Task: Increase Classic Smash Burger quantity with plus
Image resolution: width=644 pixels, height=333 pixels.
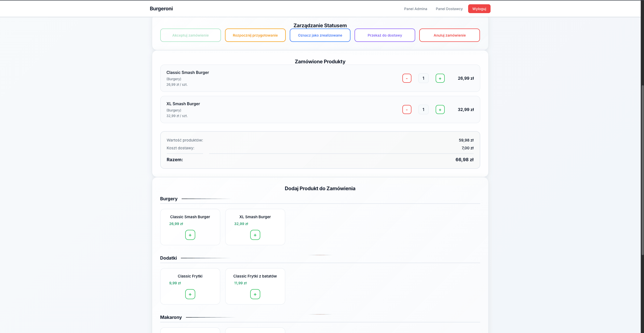Action: (440, 78)
